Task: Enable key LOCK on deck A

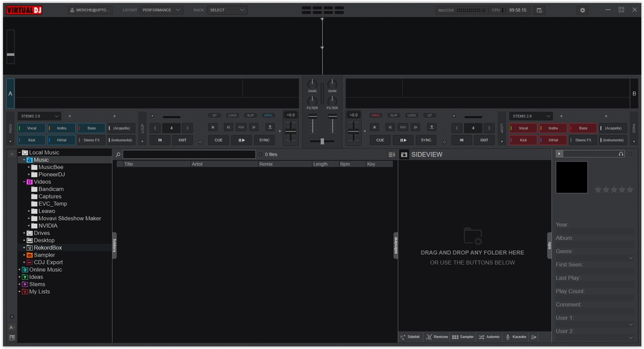Action: [233, 115]
